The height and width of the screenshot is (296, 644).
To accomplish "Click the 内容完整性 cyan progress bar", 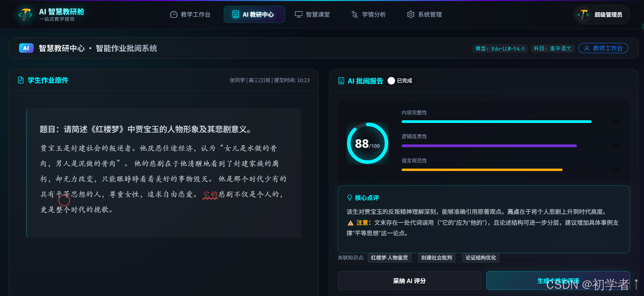I will tap(497, 122).
